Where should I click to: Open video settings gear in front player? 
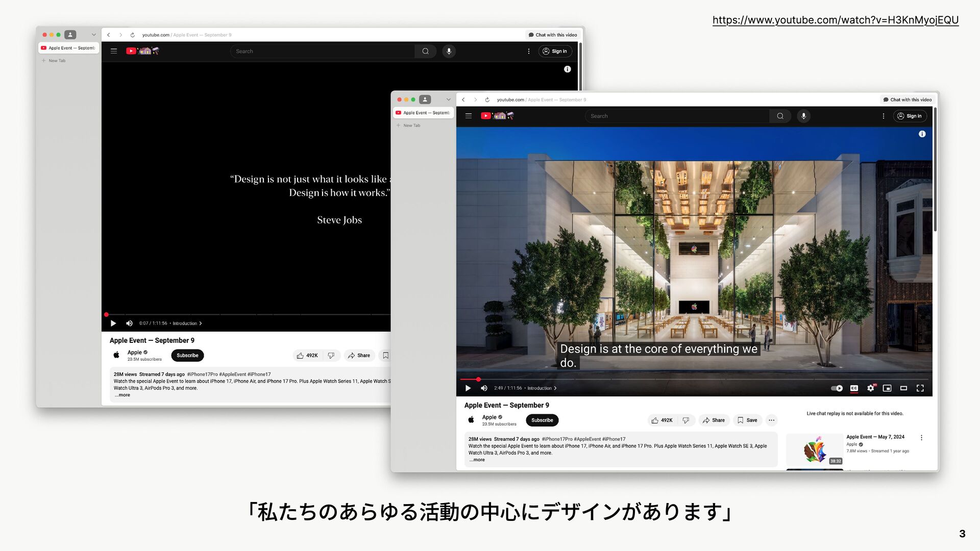click(x=871, y=388)
